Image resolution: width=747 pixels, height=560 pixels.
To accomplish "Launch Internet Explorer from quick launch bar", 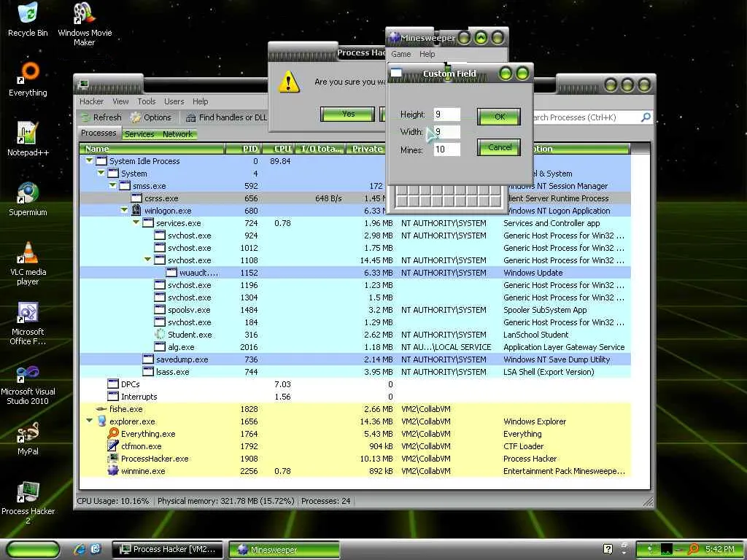I will (x=80, y=549).
